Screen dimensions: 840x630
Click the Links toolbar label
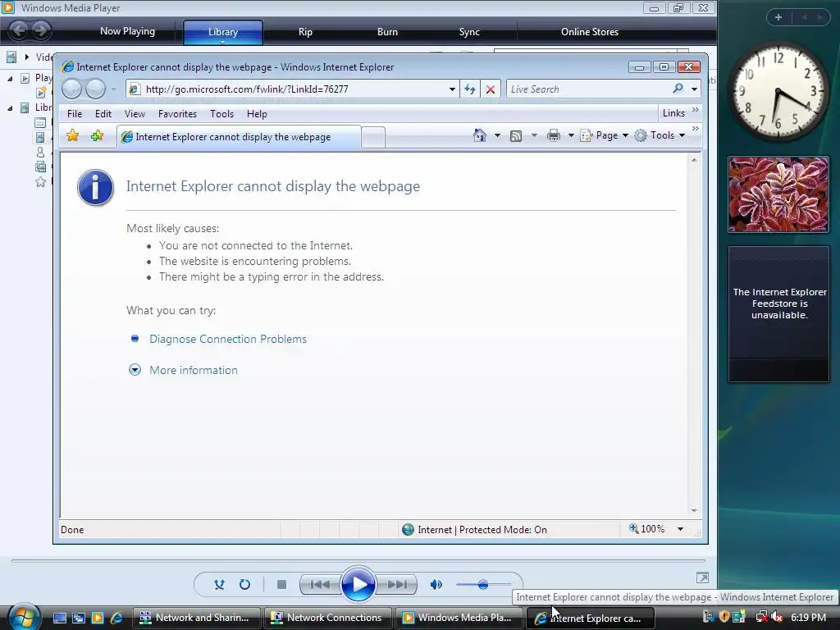pyautogui.click(x=673, y=113)
